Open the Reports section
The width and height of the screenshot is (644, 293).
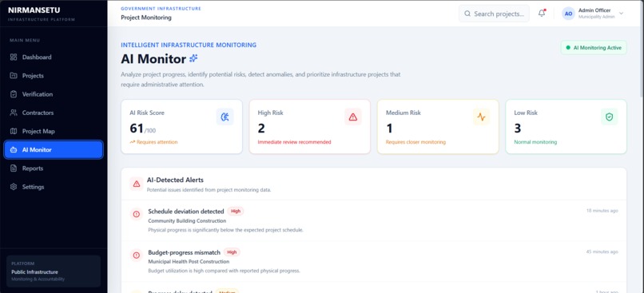coord(54,168)
